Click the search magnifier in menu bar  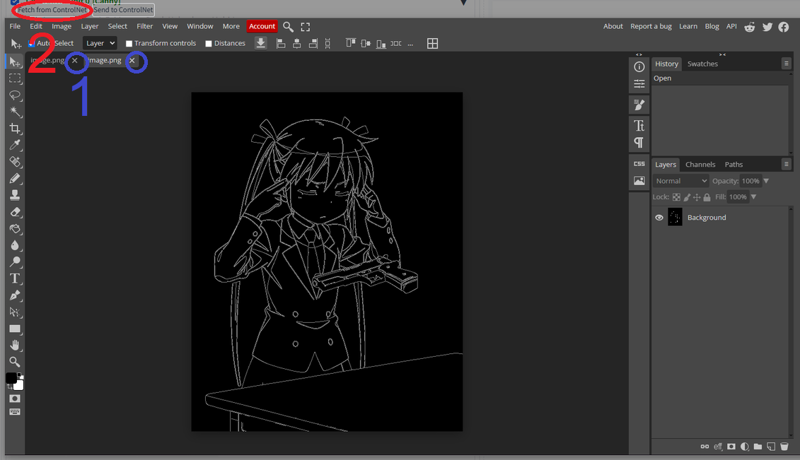(x=288, y=27)
